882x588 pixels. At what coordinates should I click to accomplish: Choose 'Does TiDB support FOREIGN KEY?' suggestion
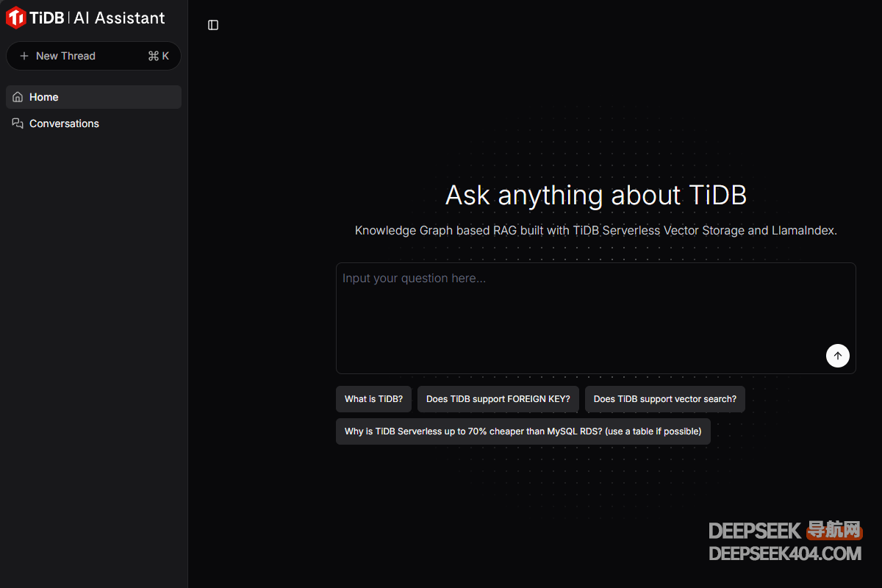(x=498, y=399)
